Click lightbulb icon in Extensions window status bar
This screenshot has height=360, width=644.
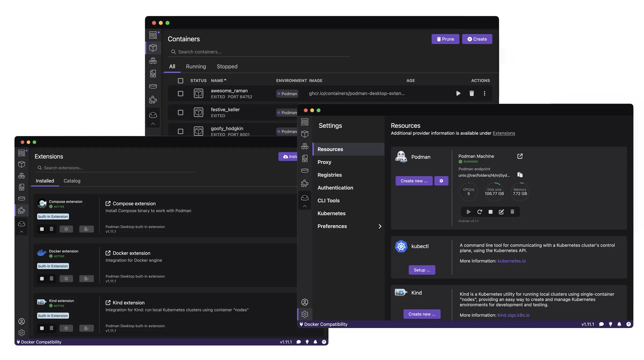(307, 342)
